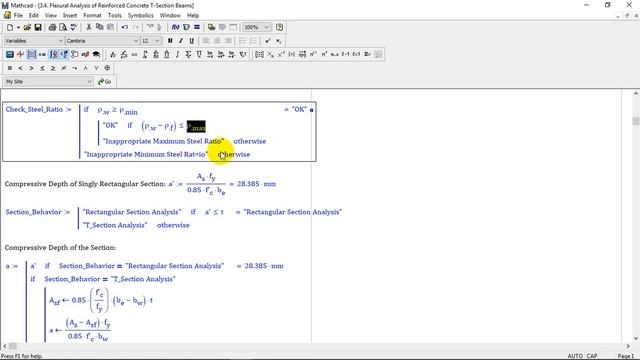Viewport: 640px width, 360px height.
Task: Insert a summation operator
Action: pos(156,54)
